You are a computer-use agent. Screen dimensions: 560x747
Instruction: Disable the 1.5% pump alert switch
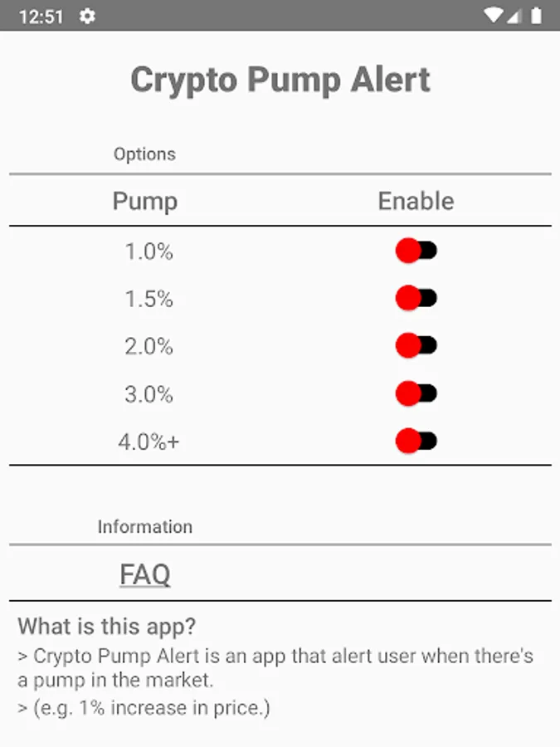click(x=416, y=298)
